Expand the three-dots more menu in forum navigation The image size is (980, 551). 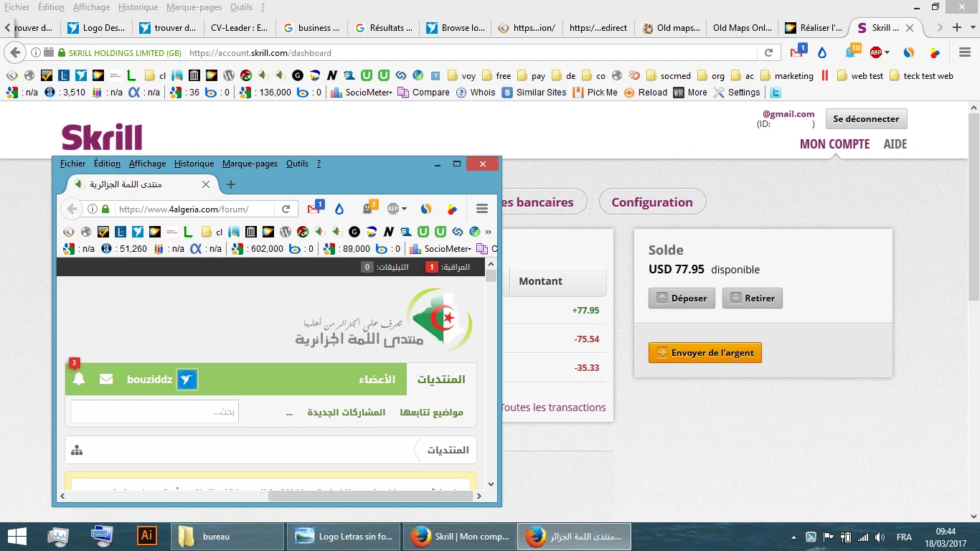pos(289,413)
